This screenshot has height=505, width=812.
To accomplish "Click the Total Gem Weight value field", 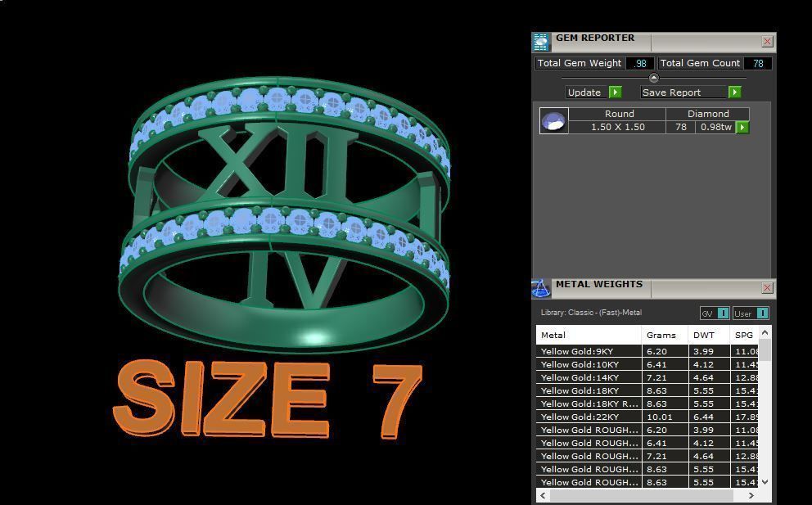I will 639,63.
